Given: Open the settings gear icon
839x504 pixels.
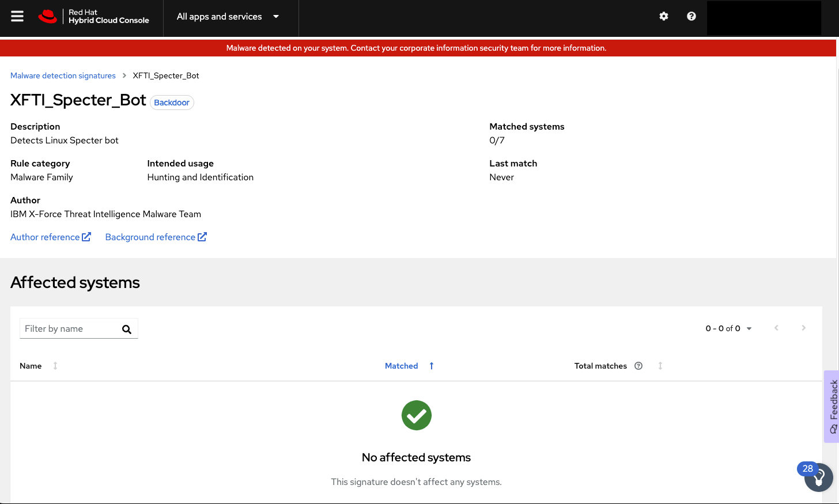Looking at the screenshot, I should click(664, 16).
